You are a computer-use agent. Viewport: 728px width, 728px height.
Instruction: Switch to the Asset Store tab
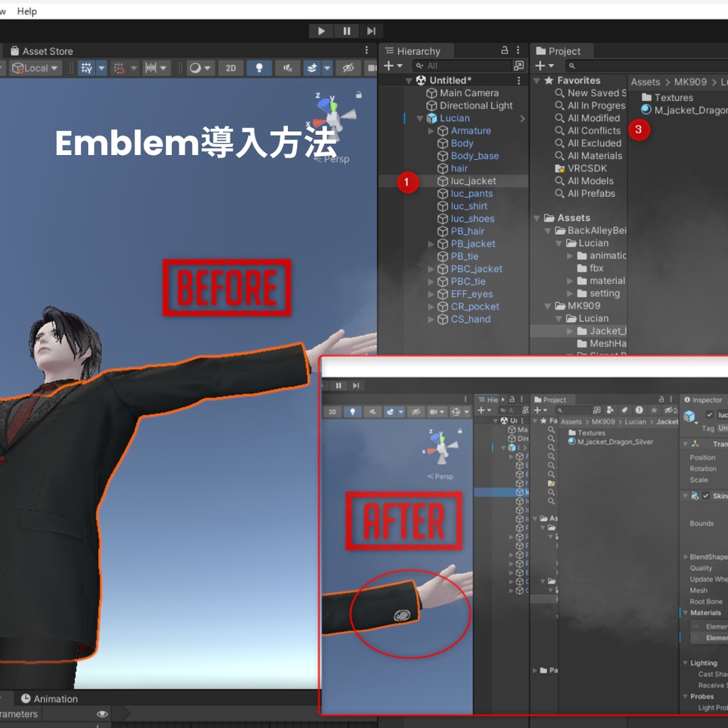click(x=42, y=50)
